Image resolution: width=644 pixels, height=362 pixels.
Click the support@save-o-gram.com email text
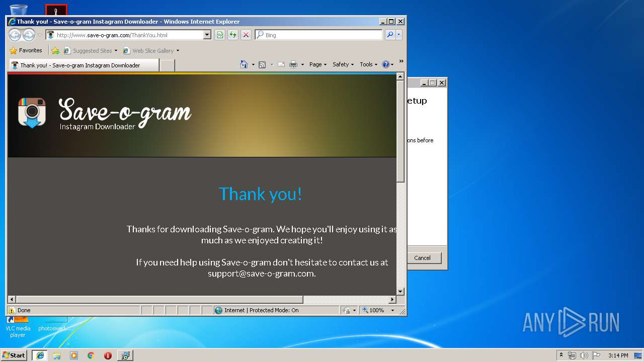pyautogui.click(x=261, y=274)
